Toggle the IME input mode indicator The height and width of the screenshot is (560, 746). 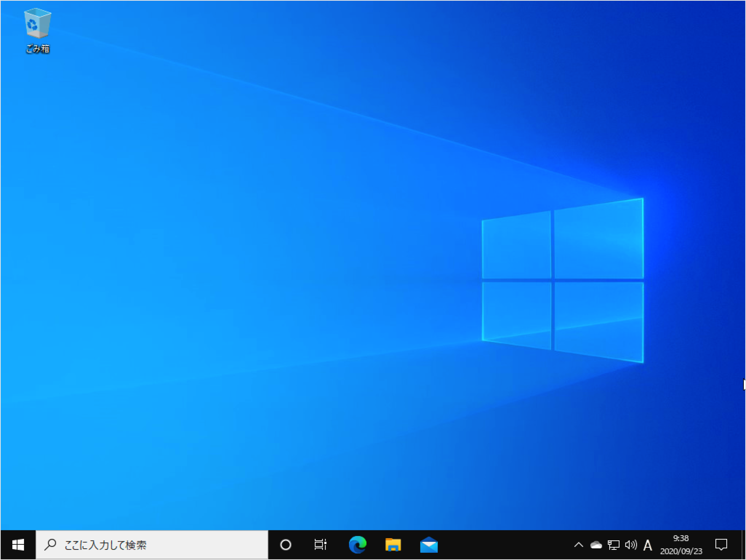[x=648, y=545]
